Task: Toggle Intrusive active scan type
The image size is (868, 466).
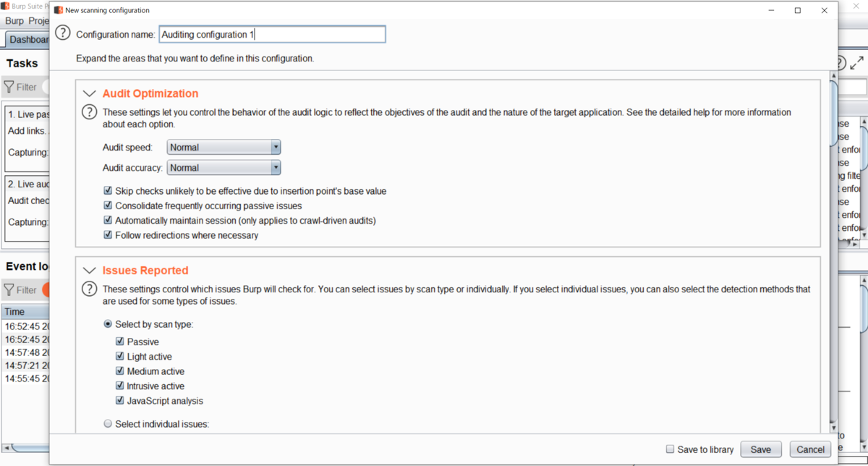Action: point(120,386)
